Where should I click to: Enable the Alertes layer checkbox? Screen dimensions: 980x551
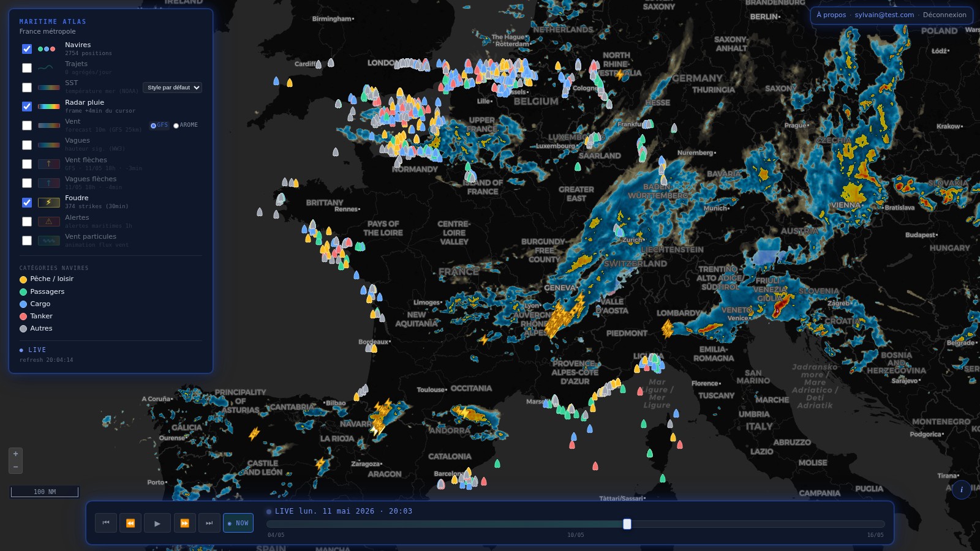pyautogui.click(x=27, y=222)
